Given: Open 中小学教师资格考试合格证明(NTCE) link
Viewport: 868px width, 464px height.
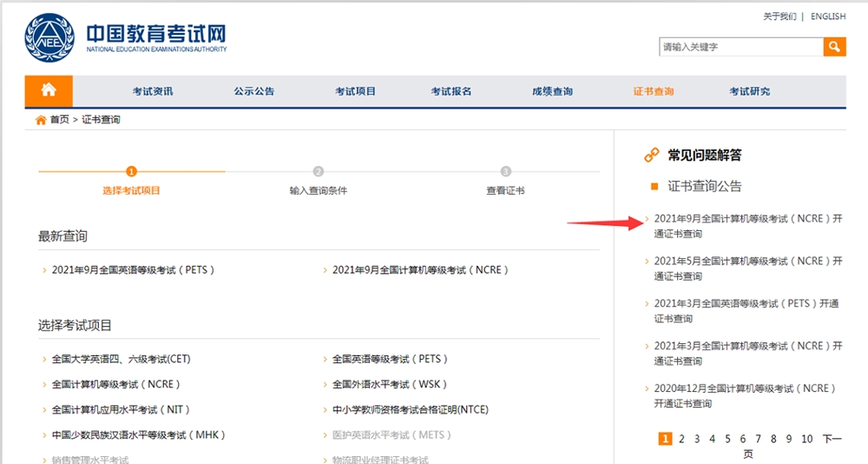Looking at the screenshot, I should (x=411, y=409).
